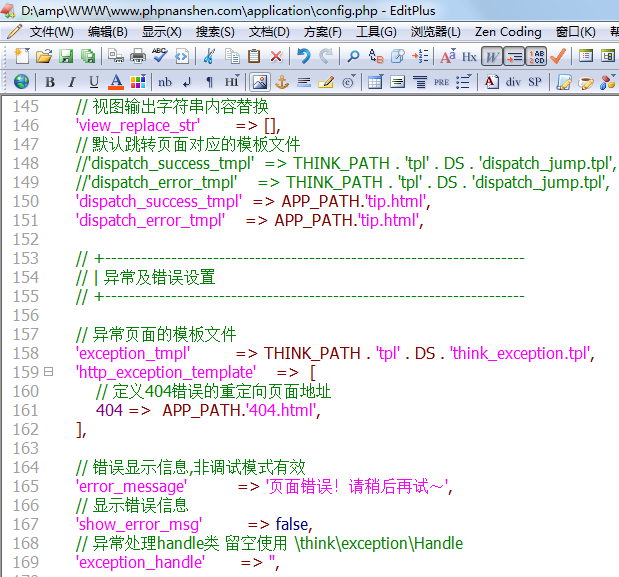Toggle Hex viewer Hx icon
The image size is (619, 577).
[x=469, y=57]
